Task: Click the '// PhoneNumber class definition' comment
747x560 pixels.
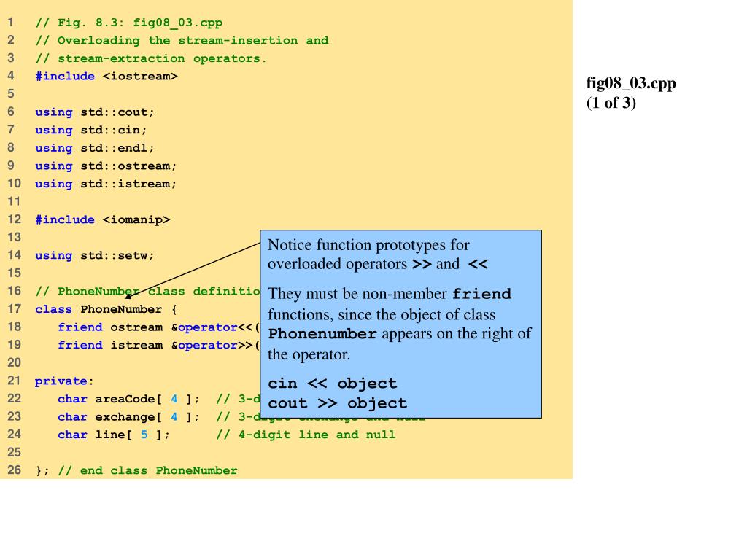Action: click(x=147, y=292)
